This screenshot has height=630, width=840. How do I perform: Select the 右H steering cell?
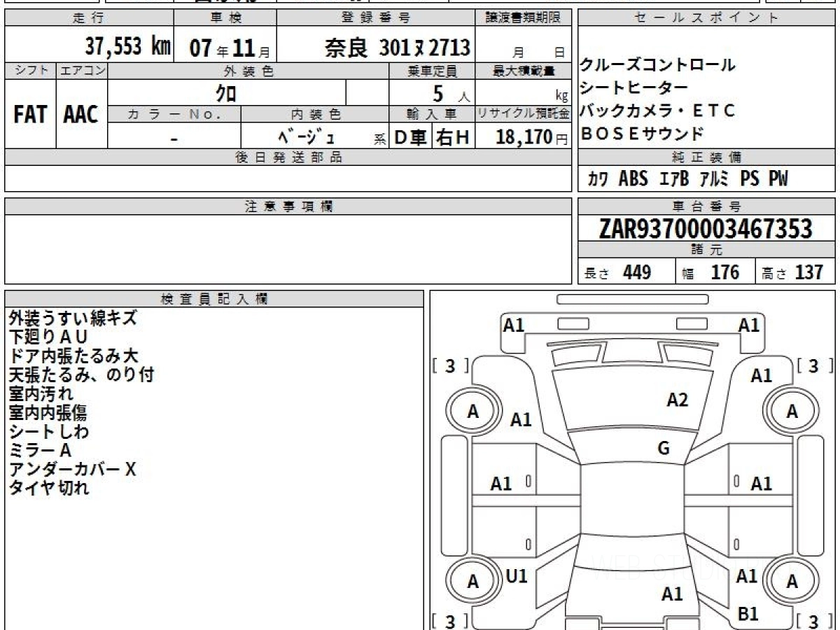click(452, 137)
